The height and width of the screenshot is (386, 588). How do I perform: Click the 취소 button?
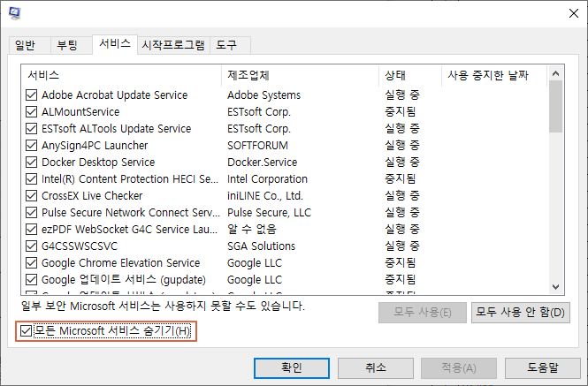pyautogui.click(x=376, y=368)
